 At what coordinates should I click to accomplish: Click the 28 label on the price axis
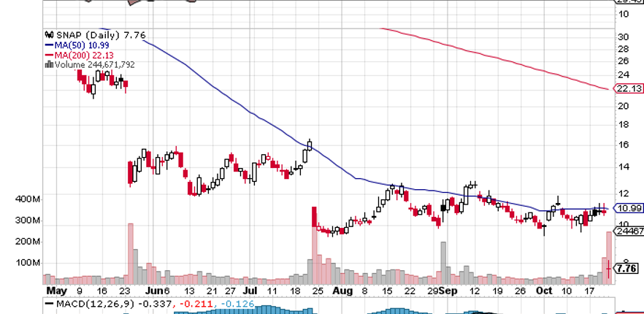click(x=624, y=49)
